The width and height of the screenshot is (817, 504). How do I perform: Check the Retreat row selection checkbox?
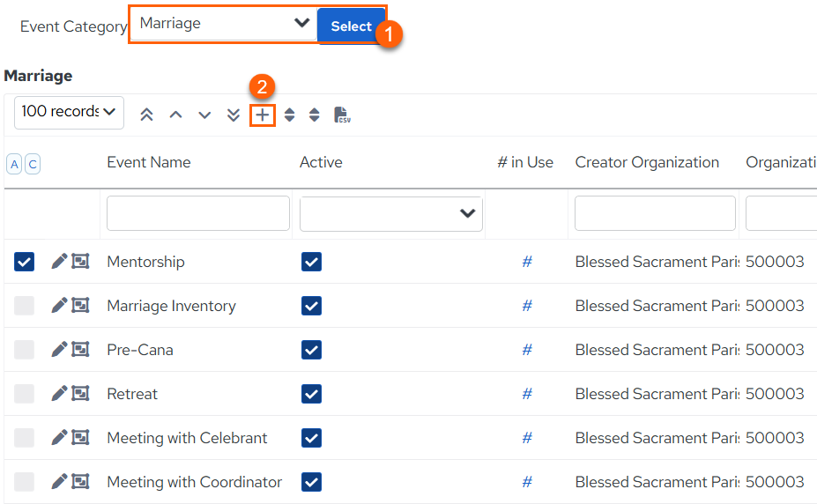(x=24, y=394)
